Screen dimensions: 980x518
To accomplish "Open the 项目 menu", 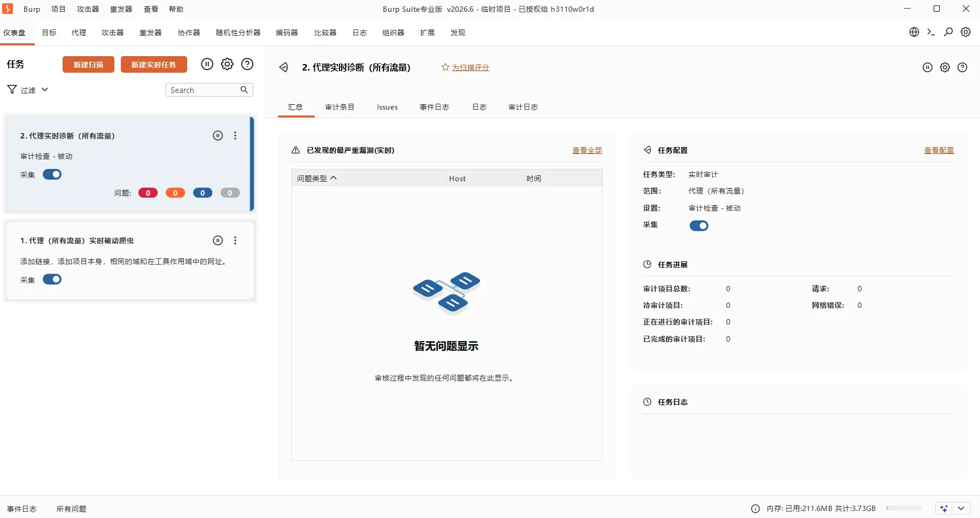I will pos(58,9).
